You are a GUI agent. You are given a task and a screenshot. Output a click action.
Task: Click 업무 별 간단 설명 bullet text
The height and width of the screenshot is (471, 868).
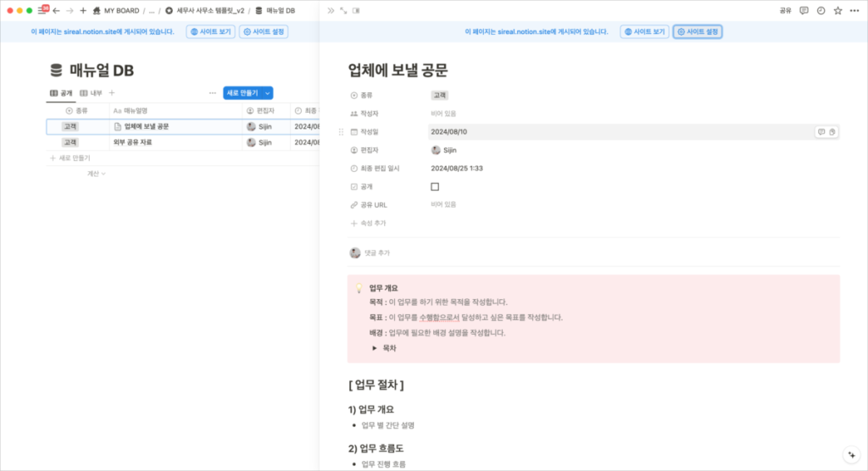(x=388, y=425)
